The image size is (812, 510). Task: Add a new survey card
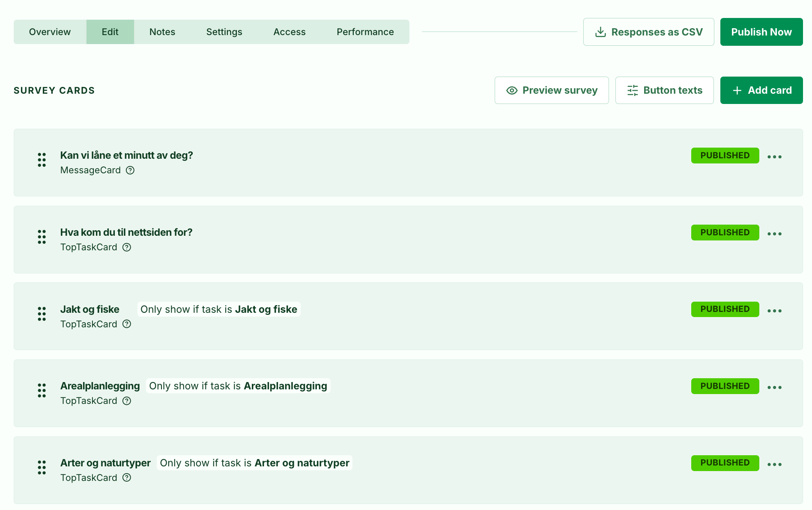click(761, 90)
